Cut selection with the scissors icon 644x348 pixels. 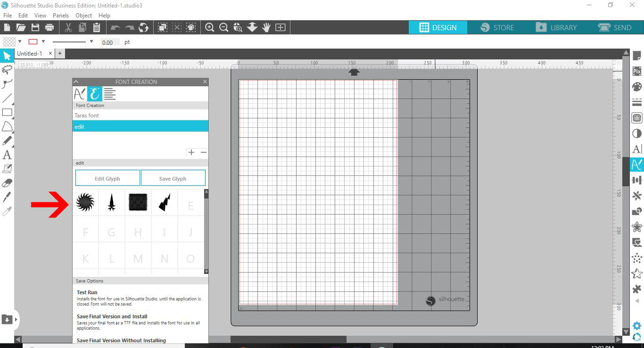pyautogui.click(x=68, y=27)
